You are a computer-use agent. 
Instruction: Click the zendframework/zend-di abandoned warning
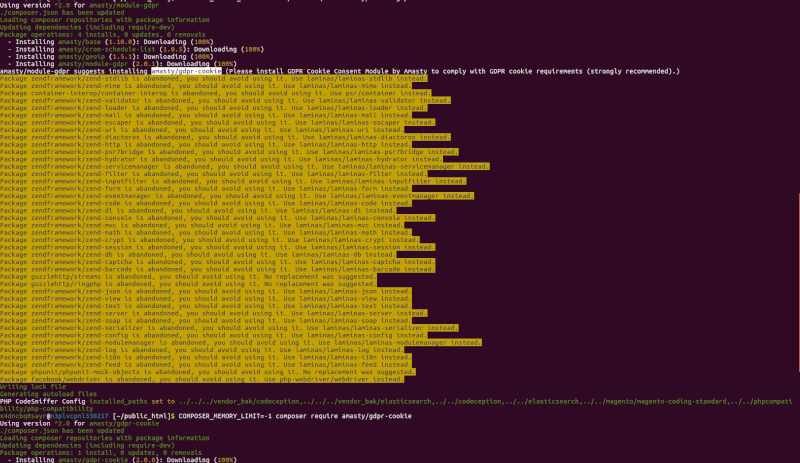click(x=198, y=210)
